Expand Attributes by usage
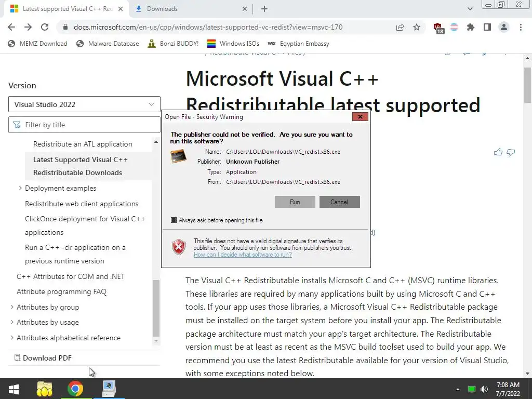532x399 pixels. pos(12,322)
